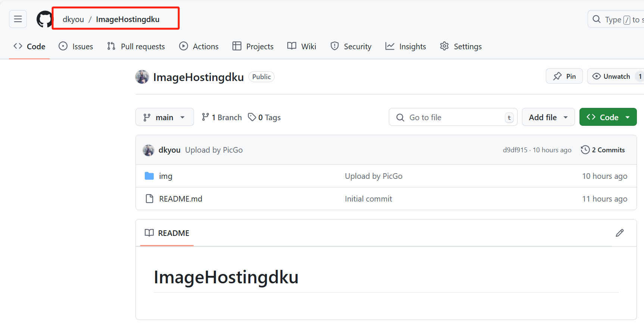Open the Insights tab
Viewport: 644px width, 324px height.
pyautogui.click(x=406, y=46)
